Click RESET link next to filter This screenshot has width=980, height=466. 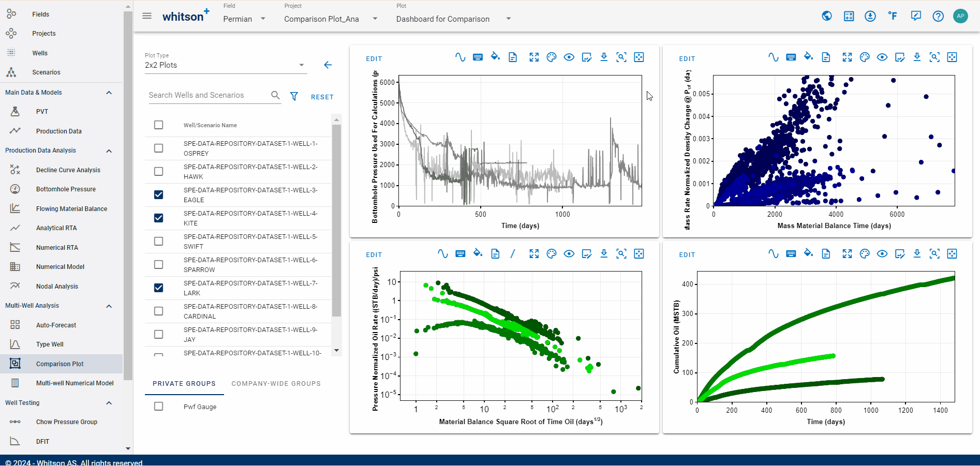(x=322, y=97)
